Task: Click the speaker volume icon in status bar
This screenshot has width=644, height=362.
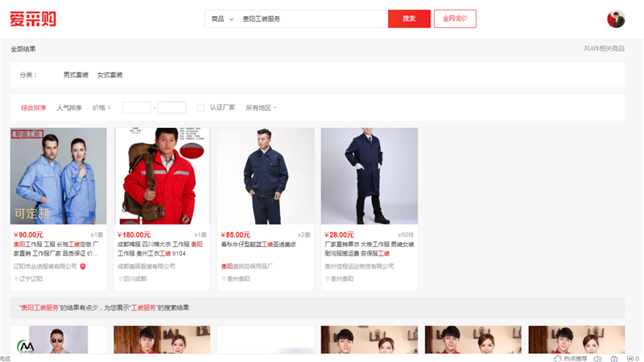Action: (x=597, y=358)
